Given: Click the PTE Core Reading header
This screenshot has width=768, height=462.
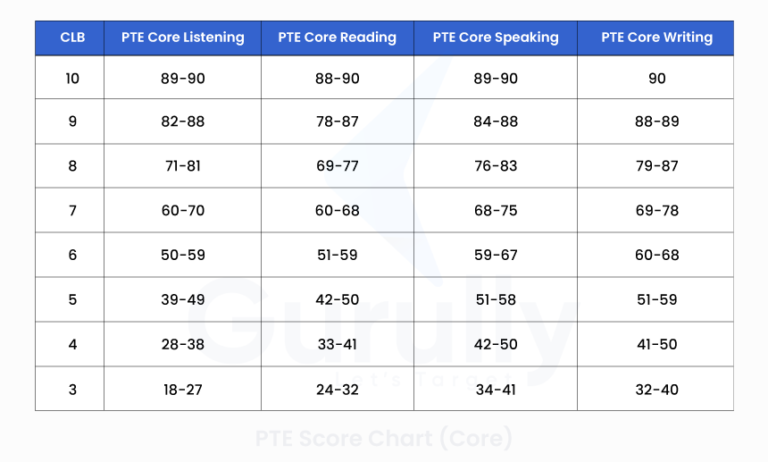Looking at the screenshot, I should [x=336, y=38].
